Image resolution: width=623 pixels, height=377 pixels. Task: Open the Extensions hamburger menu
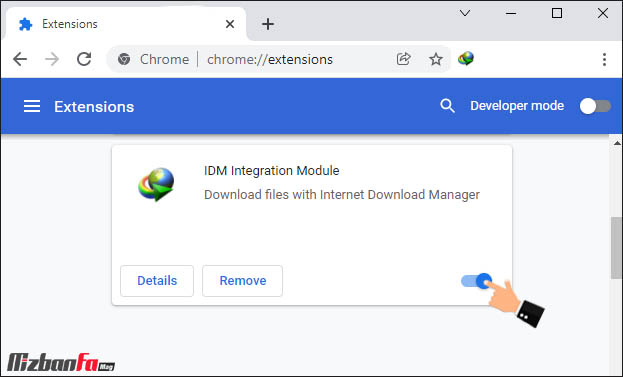point(32,106)
